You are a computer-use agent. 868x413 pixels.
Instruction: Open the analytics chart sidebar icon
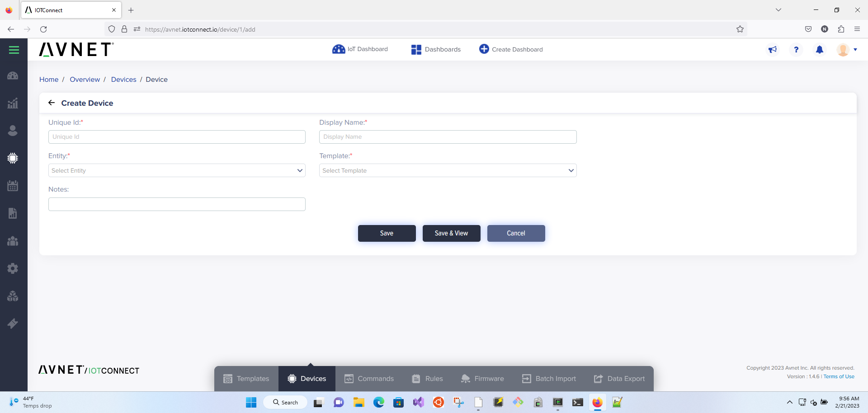click(13, 103)
